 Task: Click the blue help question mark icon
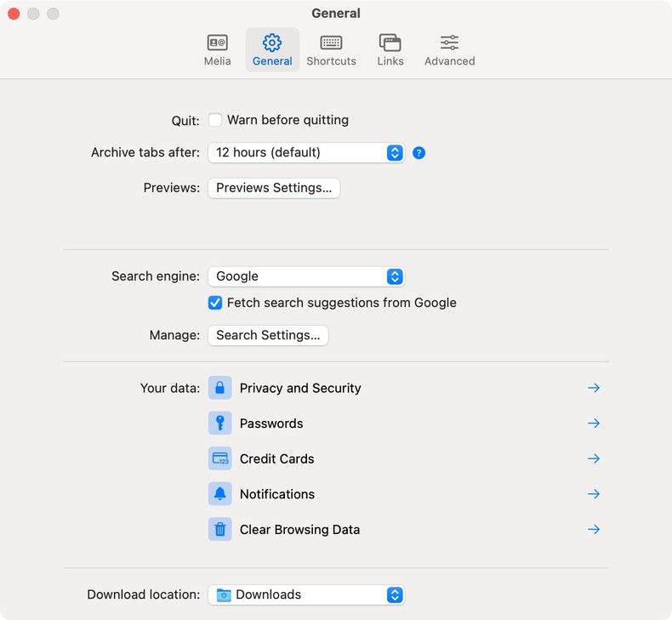point(419,153)
